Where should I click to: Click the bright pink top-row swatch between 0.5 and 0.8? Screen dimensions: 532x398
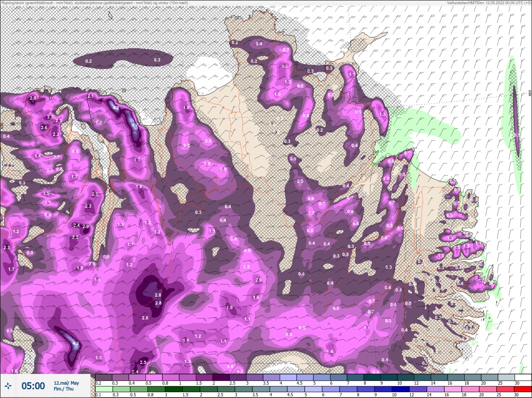155,377
